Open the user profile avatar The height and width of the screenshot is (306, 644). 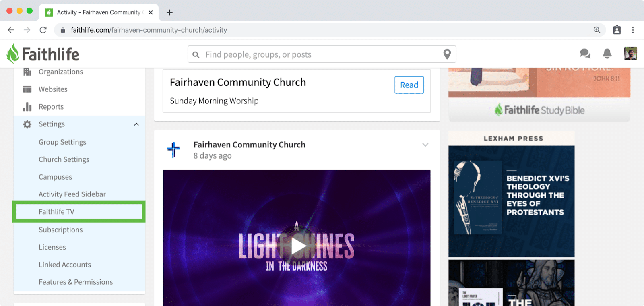(630, 54)
